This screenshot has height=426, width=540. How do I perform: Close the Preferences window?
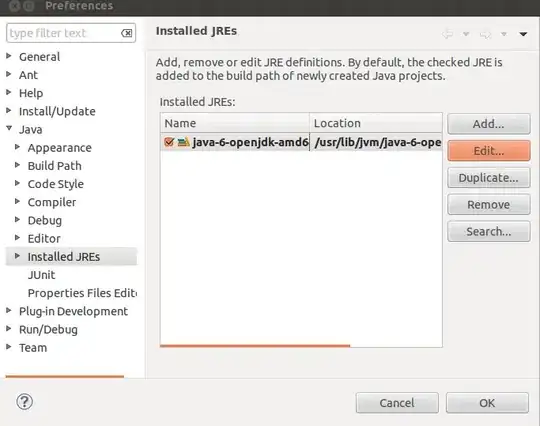pos(14,6)
